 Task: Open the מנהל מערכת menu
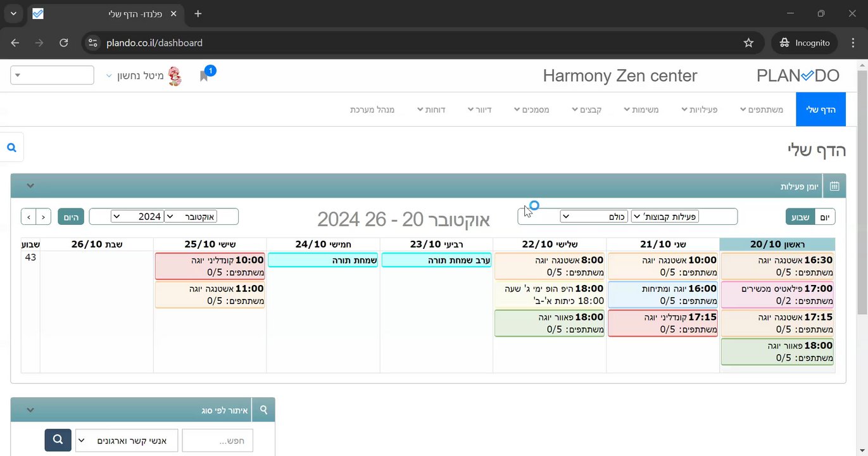pos(372,110)
